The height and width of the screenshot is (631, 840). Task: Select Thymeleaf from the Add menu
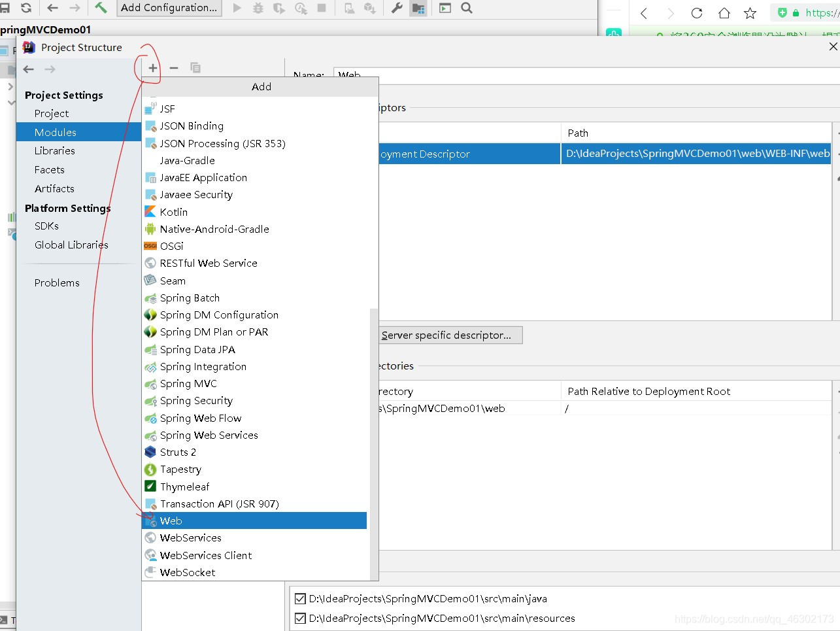point(254,486)
